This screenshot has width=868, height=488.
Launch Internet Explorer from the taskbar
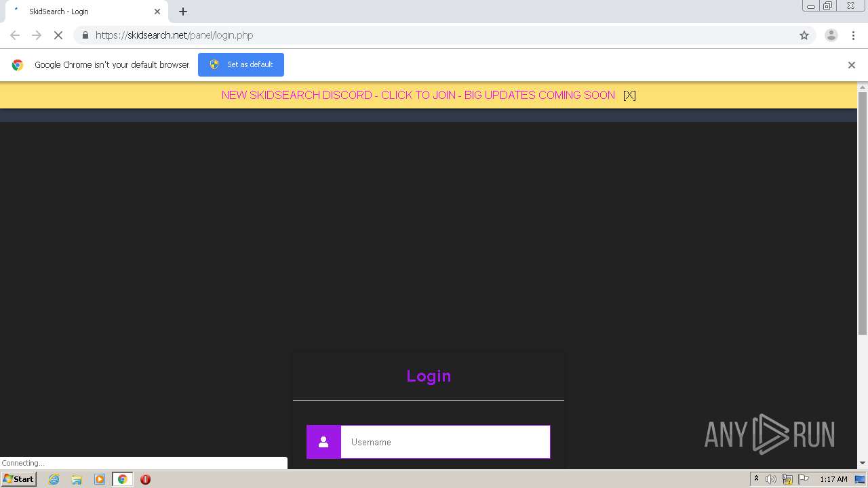coord(54,479)
